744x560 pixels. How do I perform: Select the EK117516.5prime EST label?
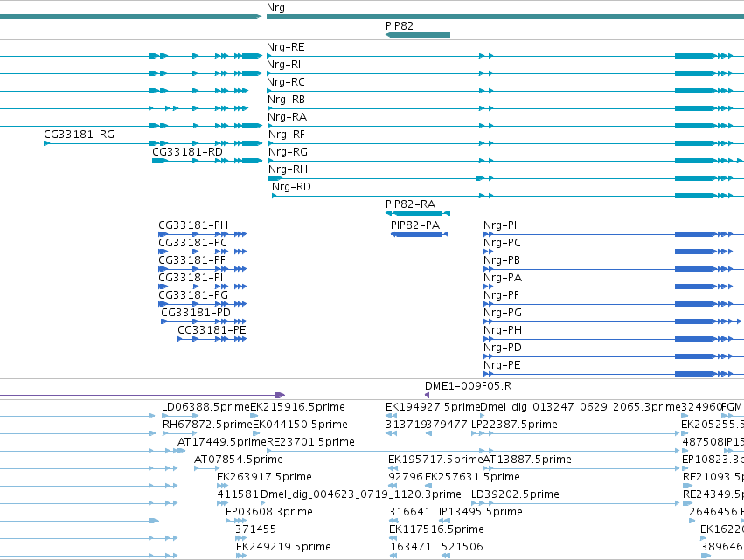[x=436, y=529]
